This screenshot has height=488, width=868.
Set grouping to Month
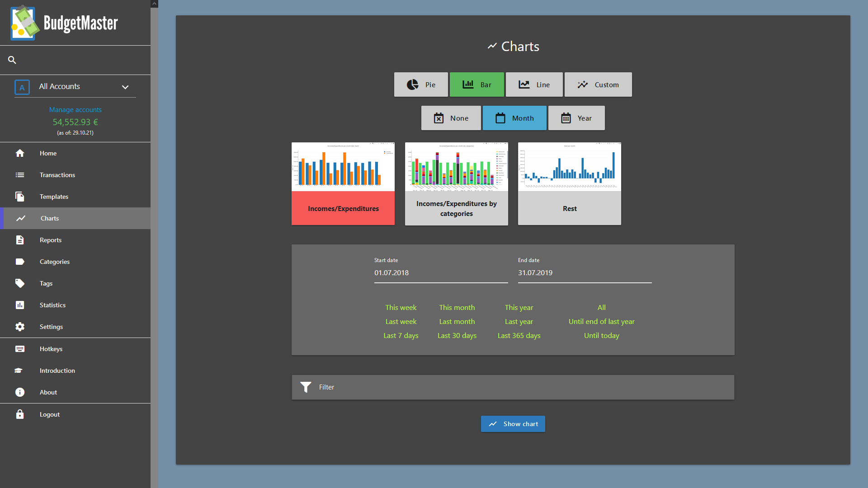click(514, 118)
